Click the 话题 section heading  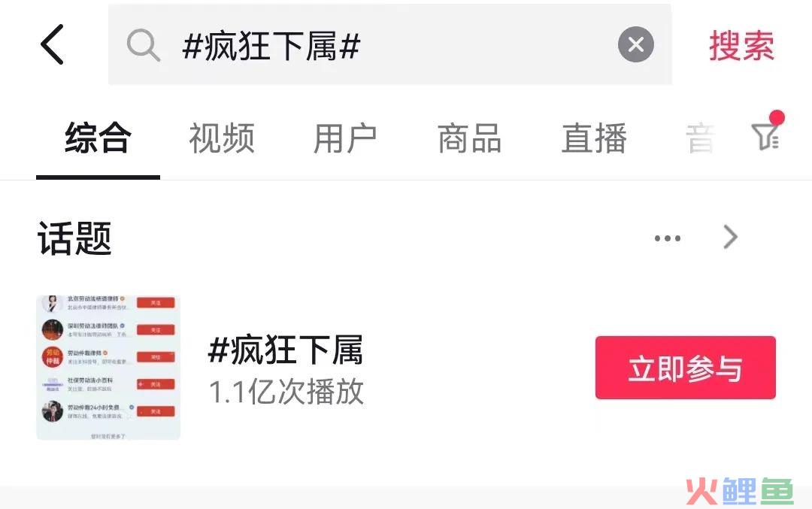pyautogui.click(x=74, y=238)
